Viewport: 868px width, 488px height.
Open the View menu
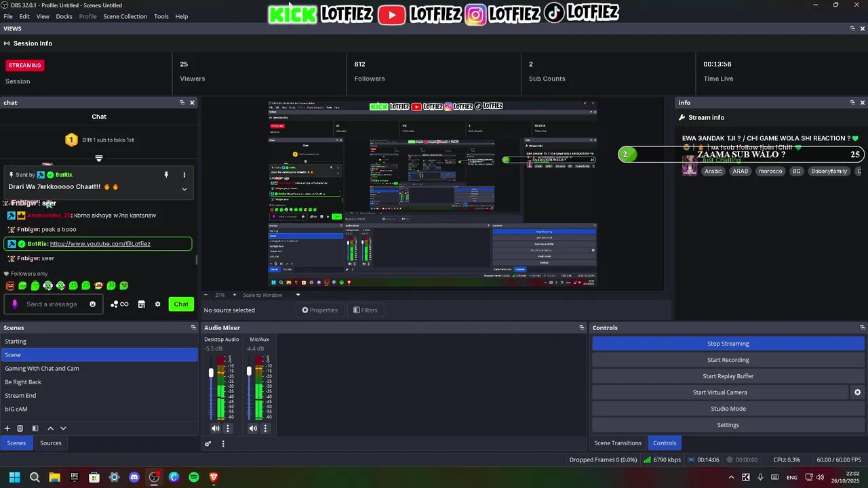43,16
